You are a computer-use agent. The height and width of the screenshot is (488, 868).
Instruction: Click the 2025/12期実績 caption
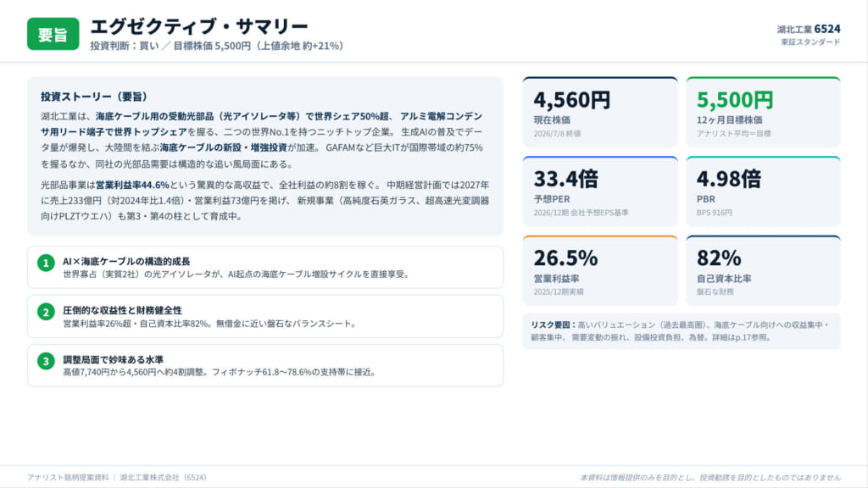click(x=559, y=291)
